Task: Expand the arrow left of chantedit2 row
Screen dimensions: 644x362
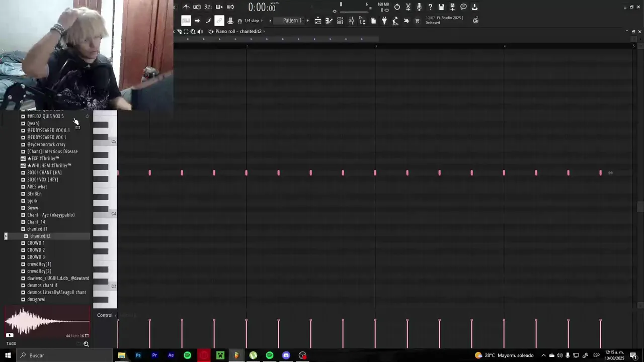Action: (x=6, y=236)
